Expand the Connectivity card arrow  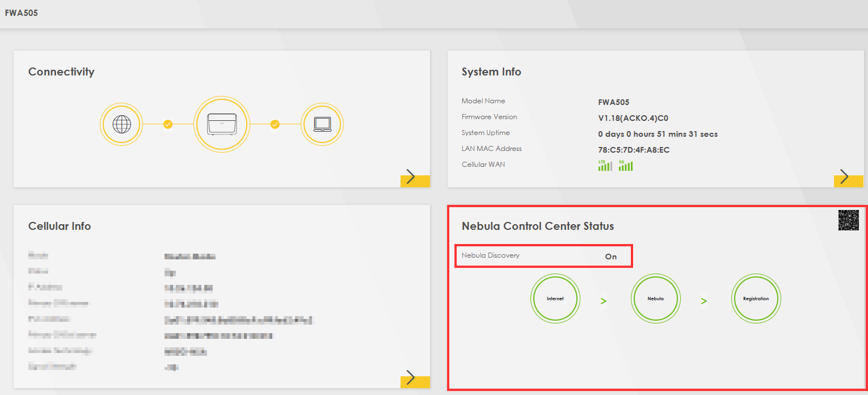click(415, 177)
